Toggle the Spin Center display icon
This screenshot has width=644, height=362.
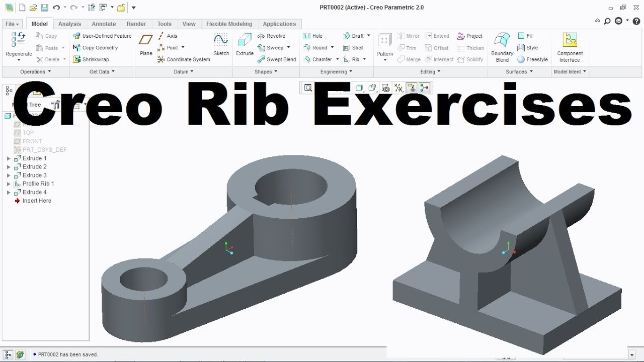pos(425,88)
